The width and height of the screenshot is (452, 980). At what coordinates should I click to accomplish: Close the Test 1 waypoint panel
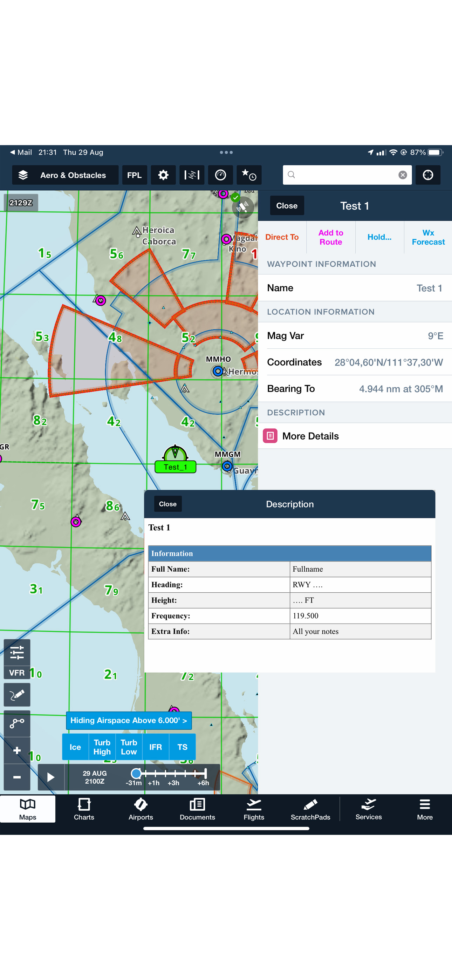287,206
